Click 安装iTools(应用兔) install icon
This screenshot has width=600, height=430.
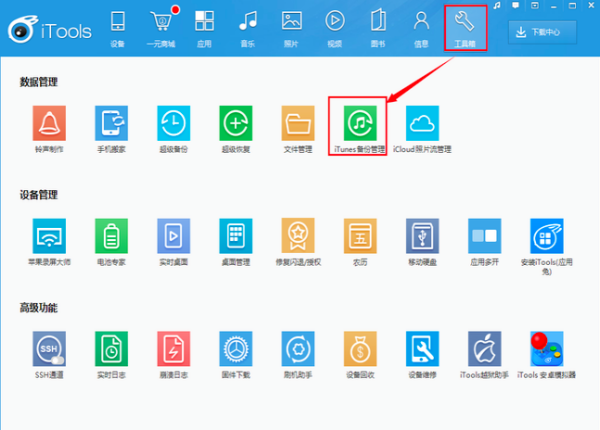pyautogui.click(x=547, y=236)
